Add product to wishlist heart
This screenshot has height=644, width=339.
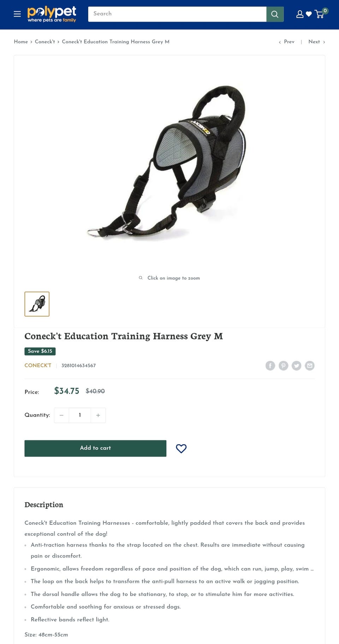(x=181, y=448)
